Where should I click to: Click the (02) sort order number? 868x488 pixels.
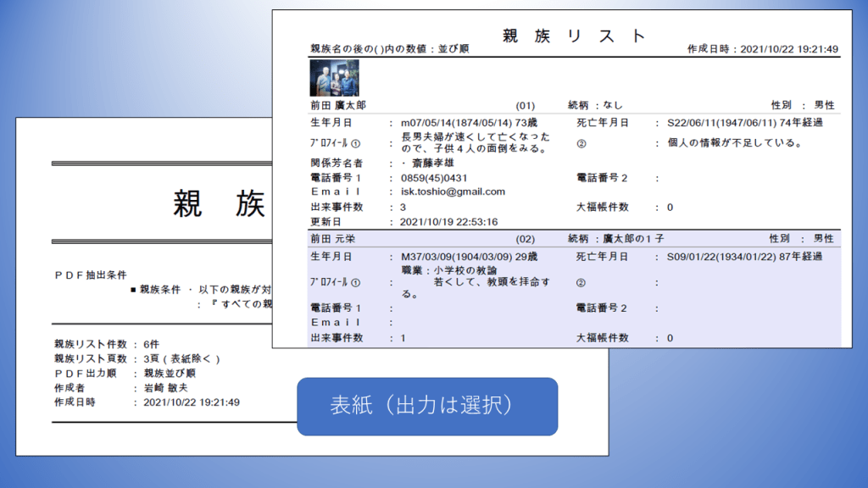click(526, 239)
